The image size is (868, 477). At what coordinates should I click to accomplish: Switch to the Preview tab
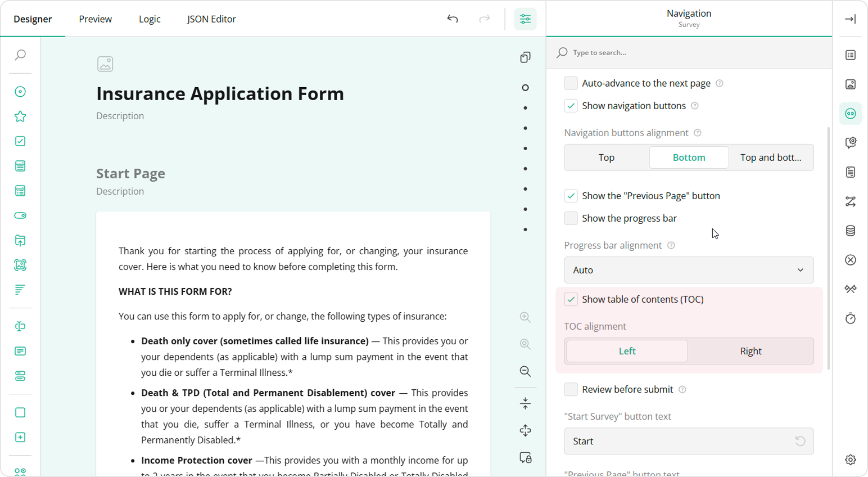coord(95,19)
